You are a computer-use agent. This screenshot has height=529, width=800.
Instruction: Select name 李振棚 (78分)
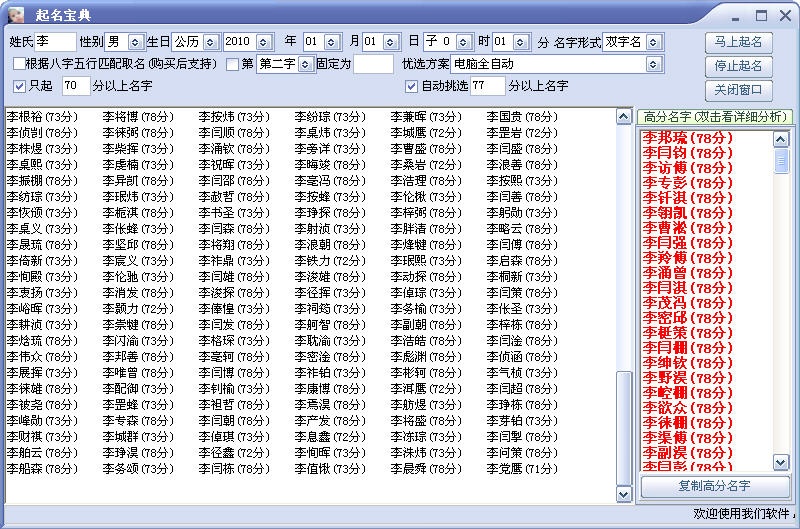point(42,181)
